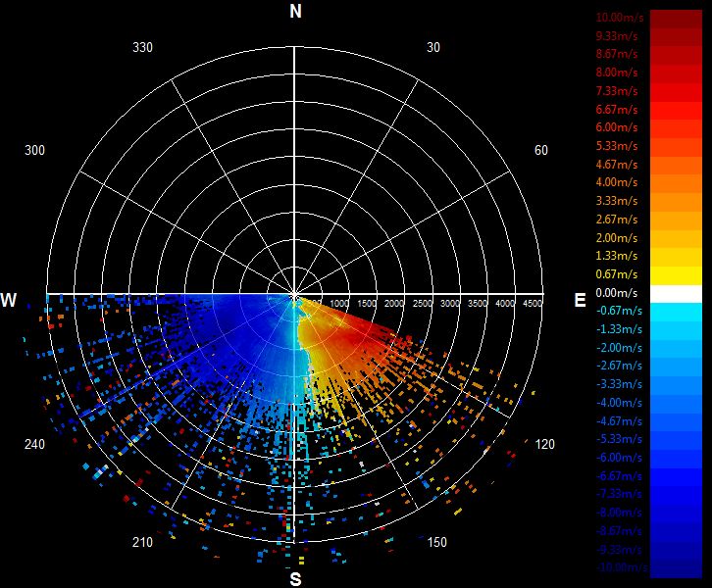Click the -2.00m/s legend label
The height and width of the screenshot is (588, 712).
click(619, 348)
